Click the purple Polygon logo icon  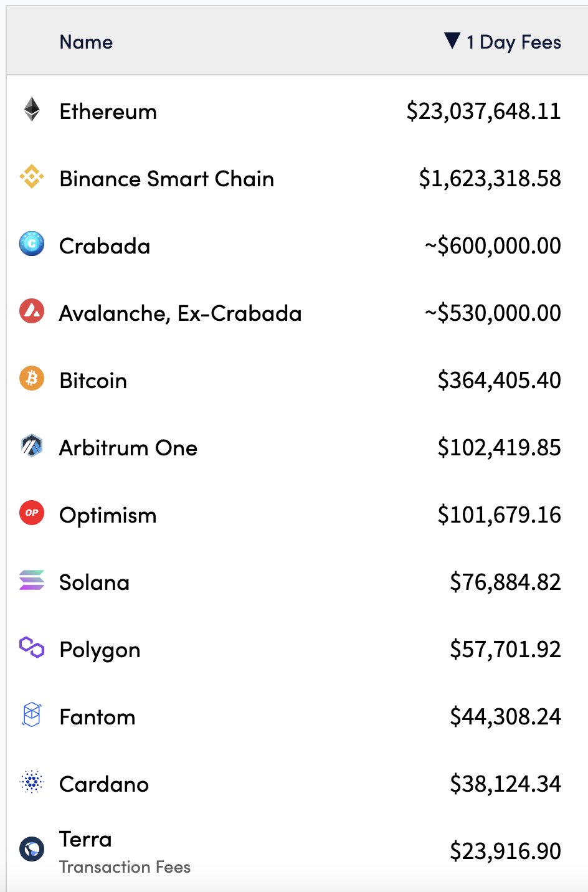click(x=32, y=647)
